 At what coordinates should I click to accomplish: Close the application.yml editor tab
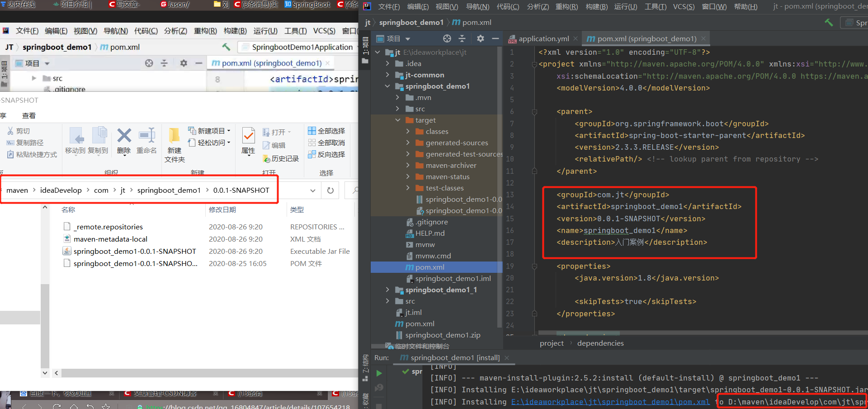pyautogui.click(x=575, y=38)
